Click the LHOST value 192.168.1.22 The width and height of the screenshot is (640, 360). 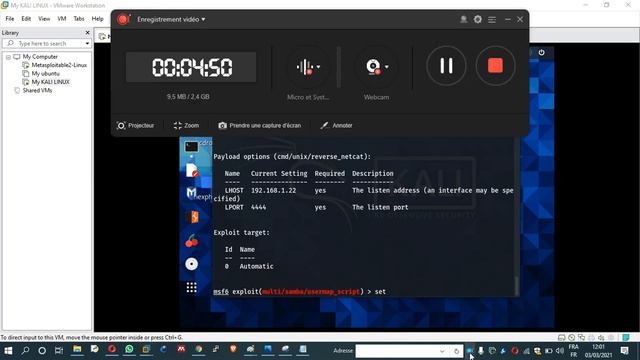(273, 191)
